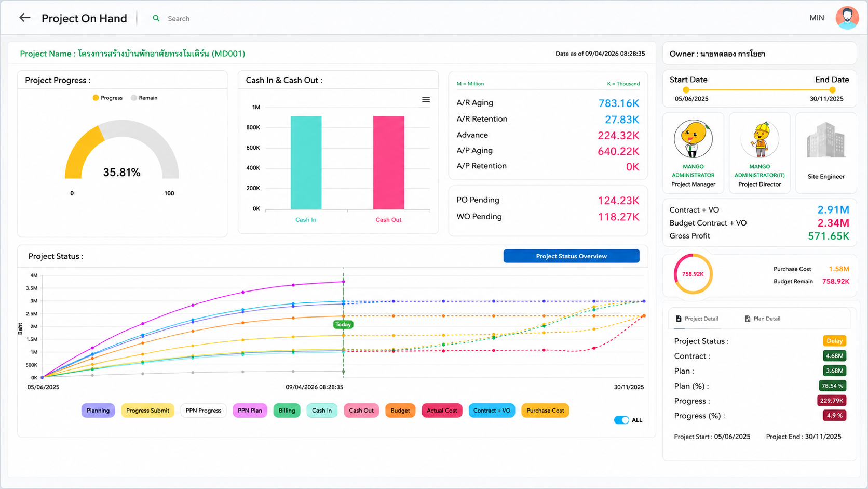Turn off the ALL series switch

point(621,420)
